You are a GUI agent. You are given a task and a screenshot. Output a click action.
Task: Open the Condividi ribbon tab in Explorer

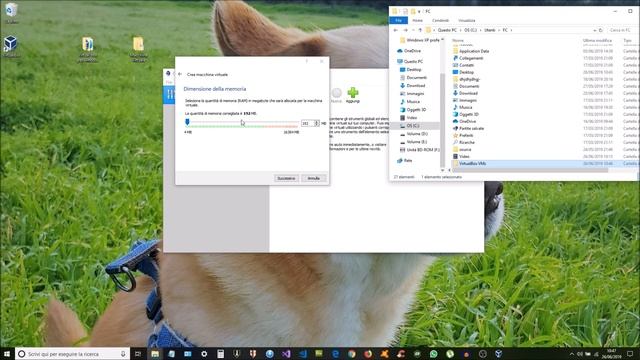point(440,20)
